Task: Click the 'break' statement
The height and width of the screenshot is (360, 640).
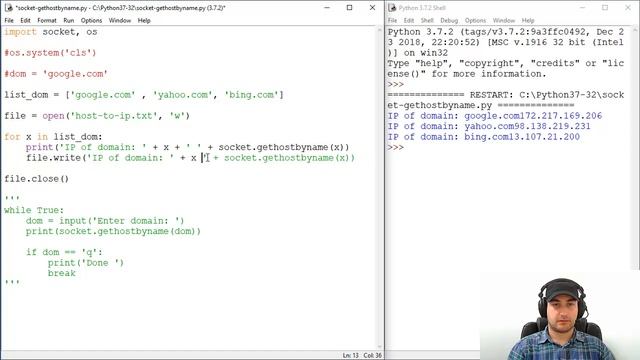Action: (62, 273)
